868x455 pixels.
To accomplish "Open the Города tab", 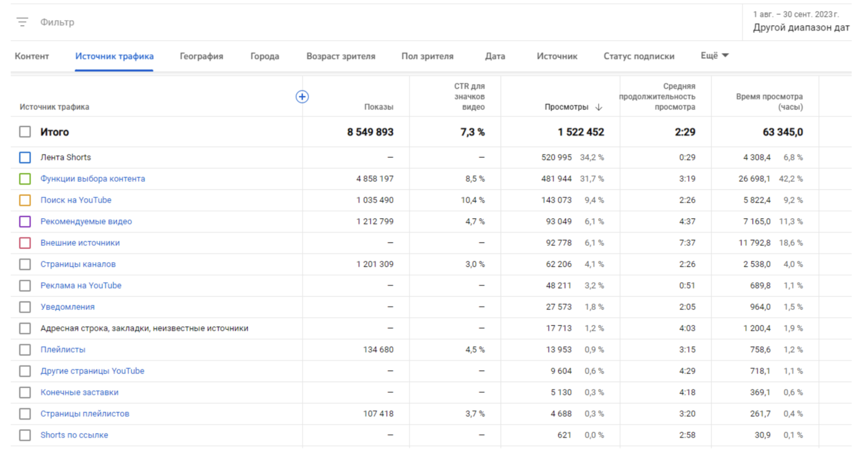I will pos(265,56).
